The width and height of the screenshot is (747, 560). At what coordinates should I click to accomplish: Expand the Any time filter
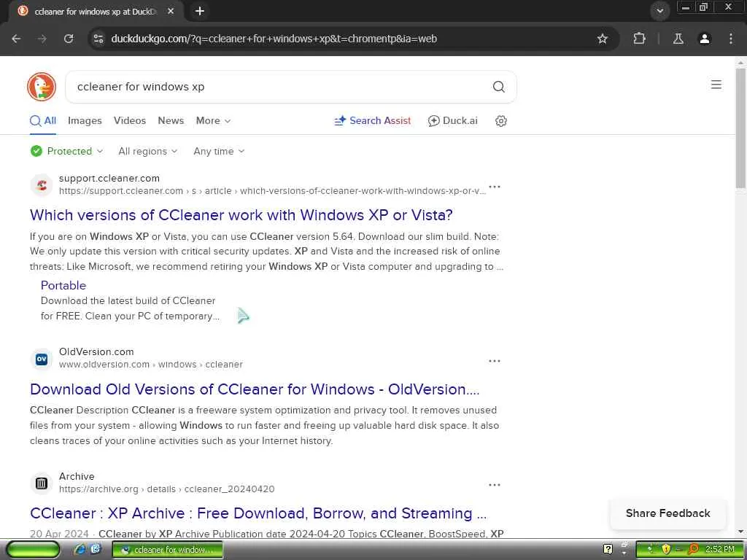(x=219, y=152)
